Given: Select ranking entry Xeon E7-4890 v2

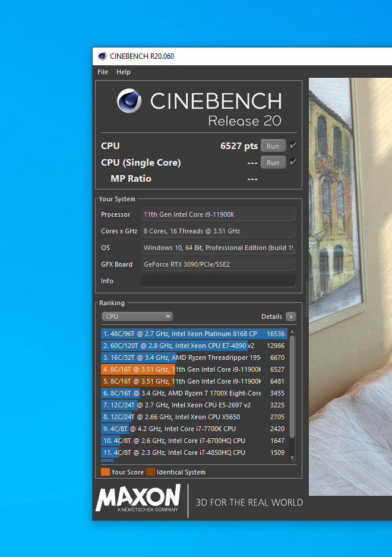Looking at the screenshot, I should 194,346.
